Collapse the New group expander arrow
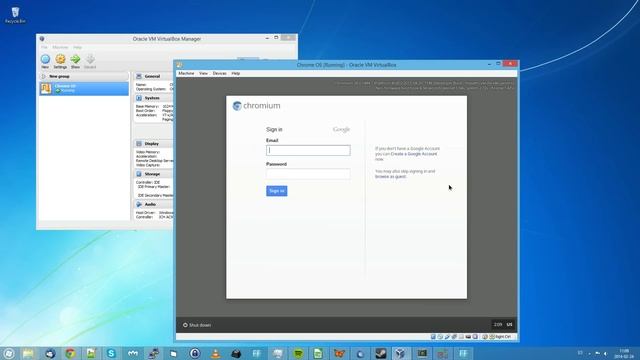Screen dimensions: 640x360 coord(44,76)
